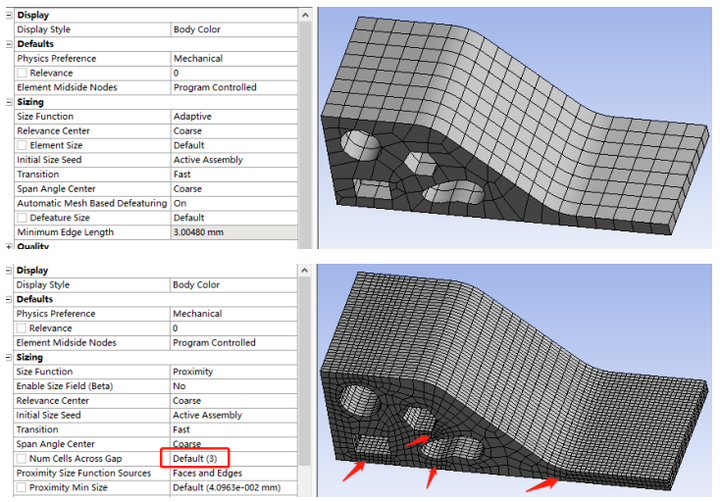Check the Proximity Min Size box
This screenshot has height=502, width=720.
tap(21, 487)
